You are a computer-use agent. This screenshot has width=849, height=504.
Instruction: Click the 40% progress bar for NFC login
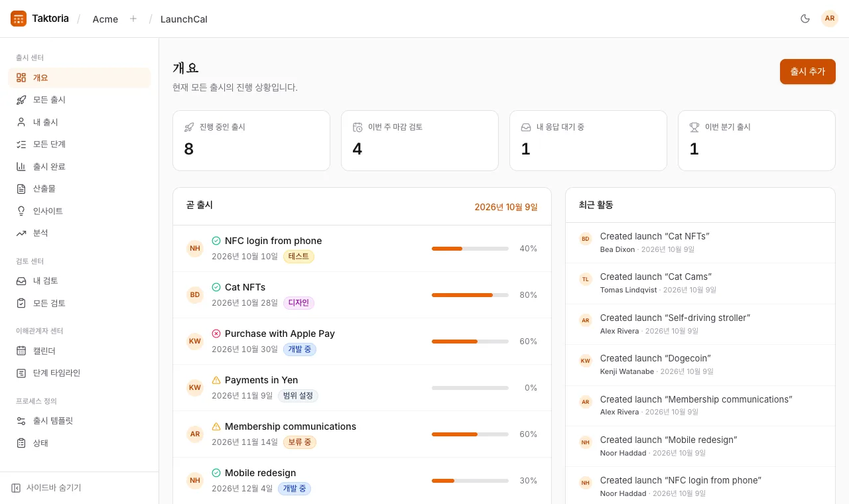click(470, 249)
